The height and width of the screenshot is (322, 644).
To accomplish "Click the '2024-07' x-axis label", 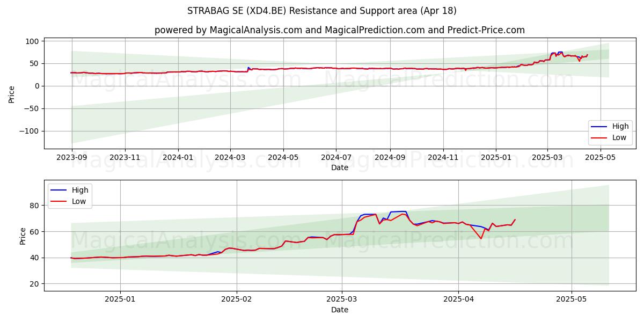I will coord(336,158).
